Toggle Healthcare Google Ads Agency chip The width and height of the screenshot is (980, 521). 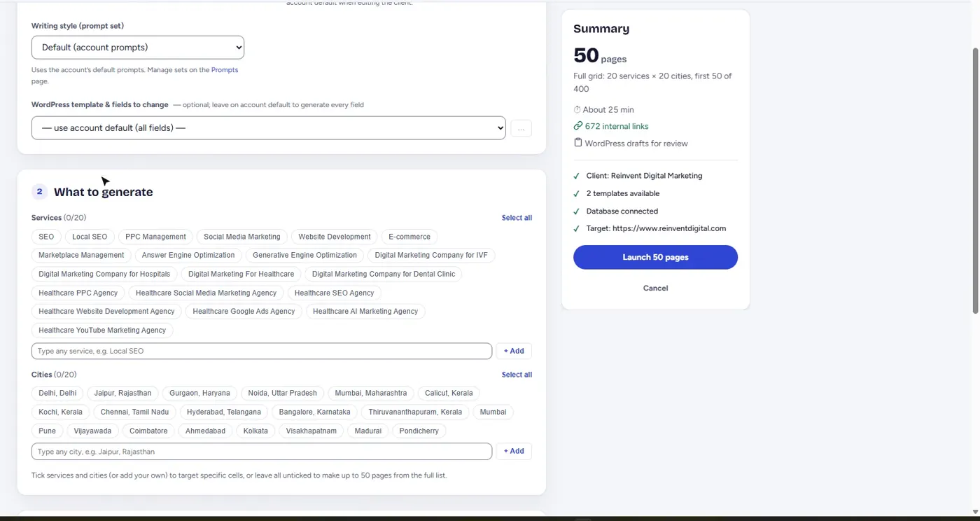pos(244,312)
